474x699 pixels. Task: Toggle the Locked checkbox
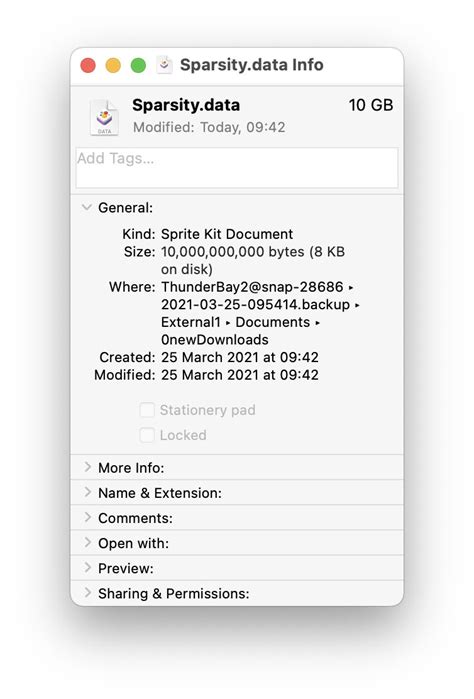(147, 435)
